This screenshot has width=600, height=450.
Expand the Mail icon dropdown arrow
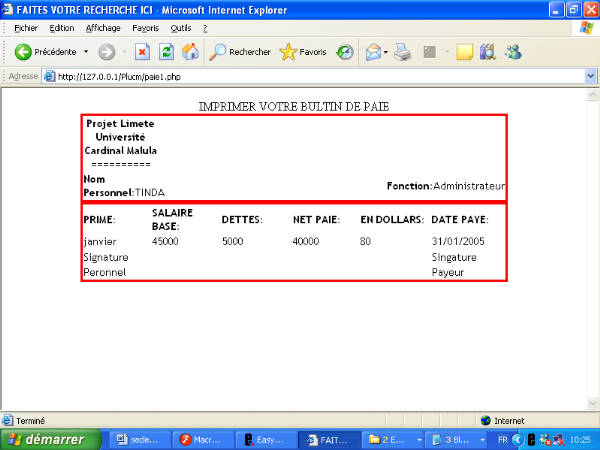tap(386, 52)
